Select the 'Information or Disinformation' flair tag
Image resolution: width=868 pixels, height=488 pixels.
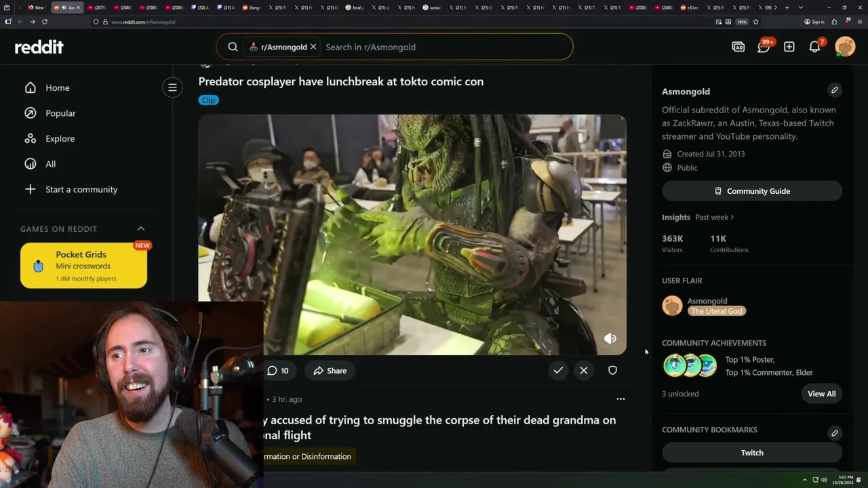coord(309,456)
